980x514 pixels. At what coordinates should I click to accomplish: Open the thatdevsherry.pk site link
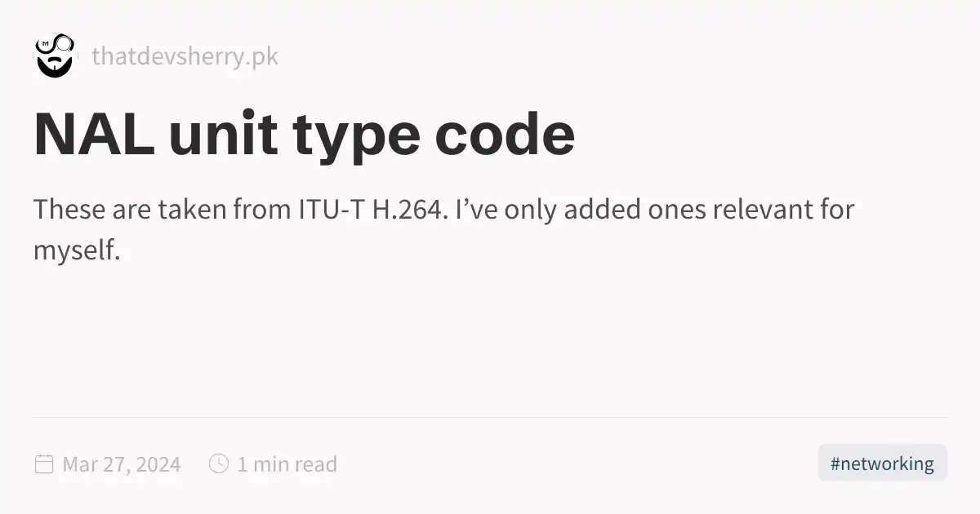coord(185,56)
